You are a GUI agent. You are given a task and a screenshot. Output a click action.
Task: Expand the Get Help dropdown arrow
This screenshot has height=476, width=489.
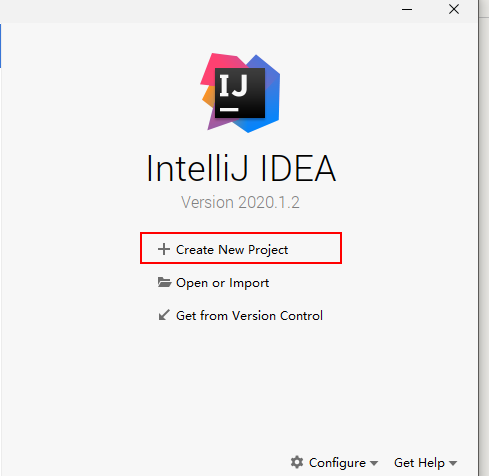point(453,463)
